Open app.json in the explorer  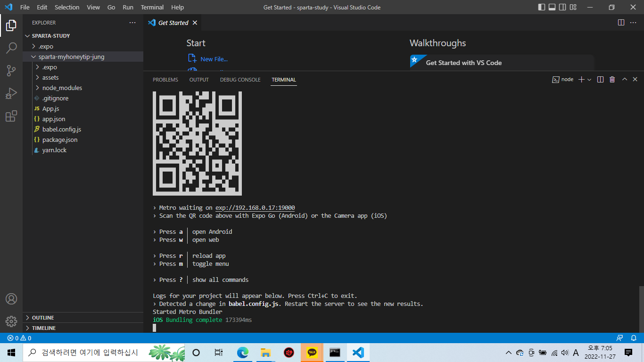pyautogui.click(x=83, y=119)
